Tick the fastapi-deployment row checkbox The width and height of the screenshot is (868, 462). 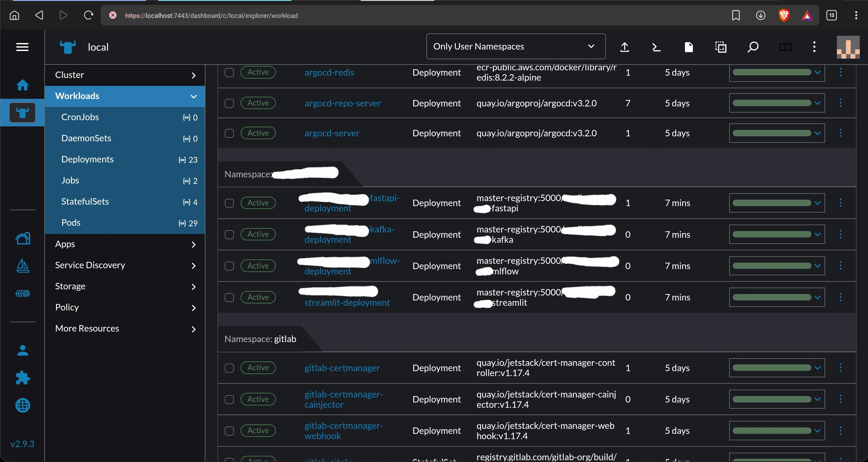(x=229, y=203)
